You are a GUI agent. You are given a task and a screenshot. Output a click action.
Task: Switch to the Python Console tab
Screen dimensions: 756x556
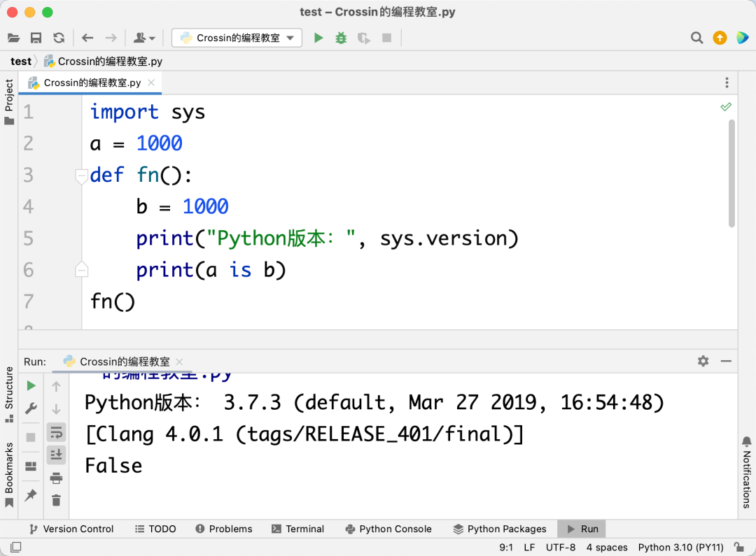[388, 529]
